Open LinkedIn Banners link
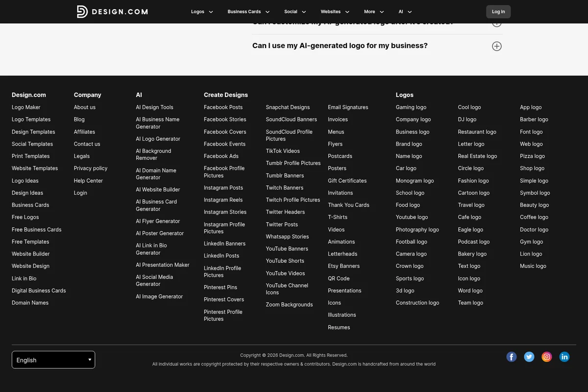 224,244
